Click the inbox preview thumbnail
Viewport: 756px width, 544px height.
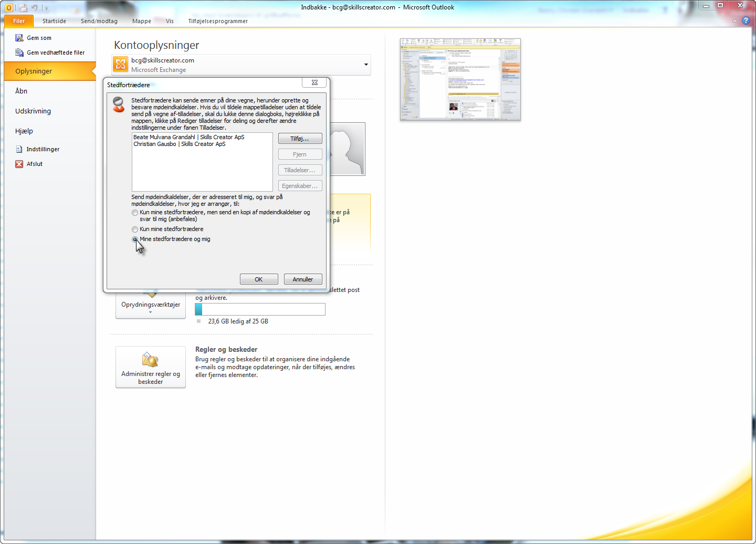point(460,79)
